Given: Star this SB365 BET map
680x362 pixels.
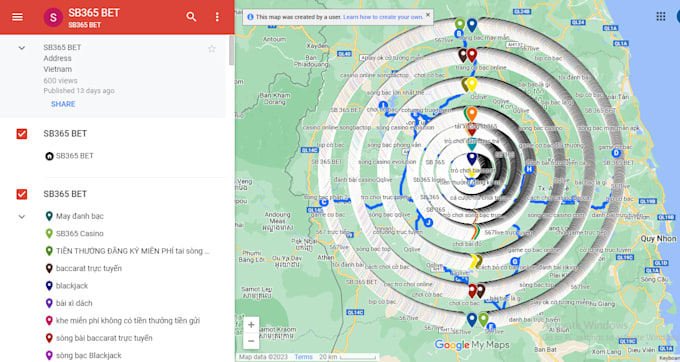Looking at the screenshot, I should tap(212, 49).
